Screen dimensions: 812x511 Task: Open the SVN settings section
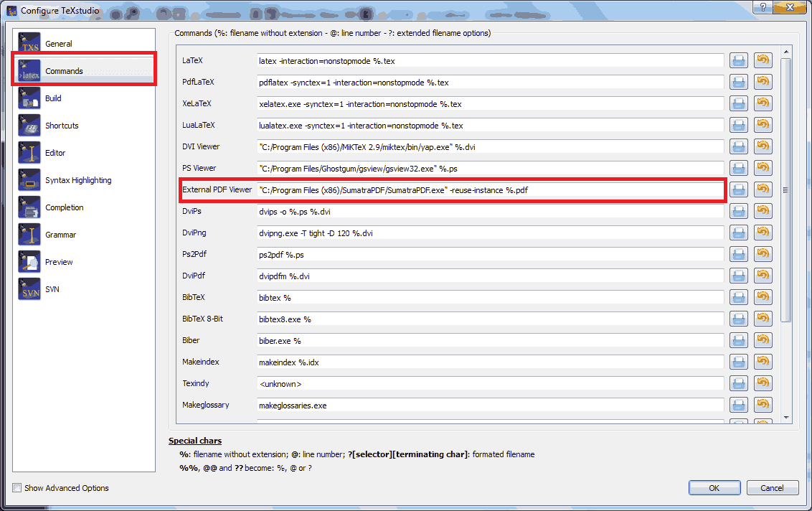pyautogui.click(x=52, y=289)
